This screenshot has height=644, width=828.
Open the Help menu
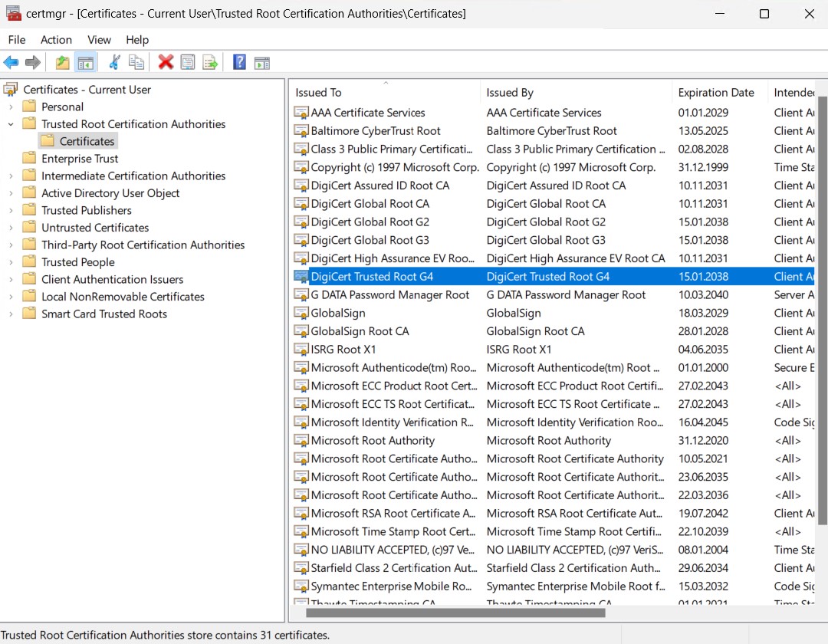137,40
